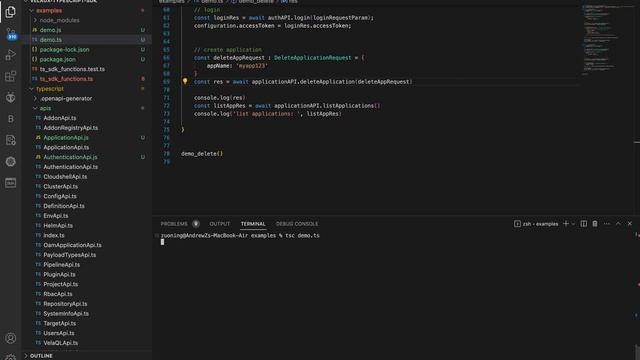This screenshot has width=640, height=360.
Task: Open VelaQLApi.ts file
Action: pyautogui.click(x=60, y=343)
